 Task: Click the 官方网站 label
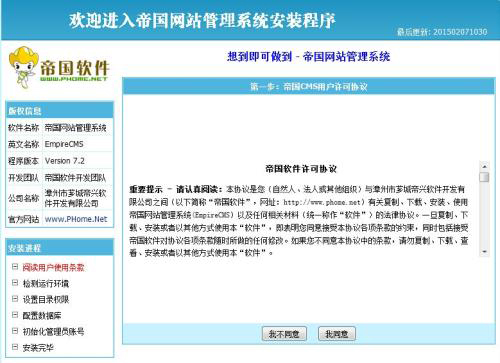[x=24, y=219]
